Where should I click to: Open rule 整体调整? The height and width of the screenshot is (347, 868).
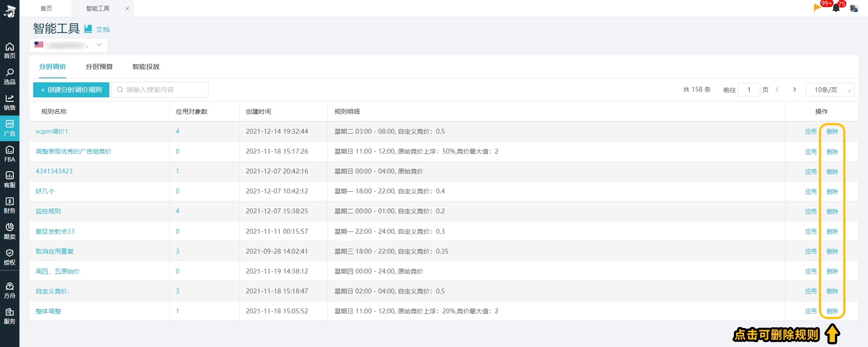pyautogui.click(x=48, y=311)
